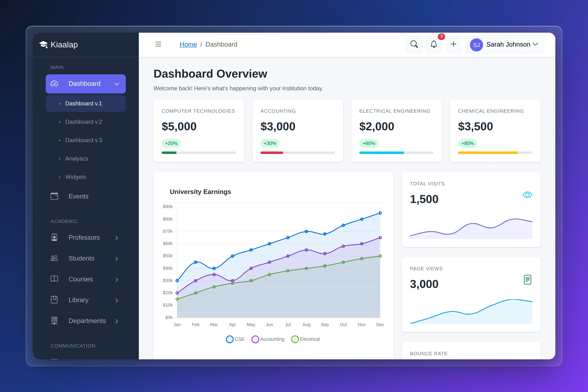Viewport: 588px width, 392px height.
Task: Click the Library journal bookmark icon
Action: pyautogui.click(x=54, y=300)
